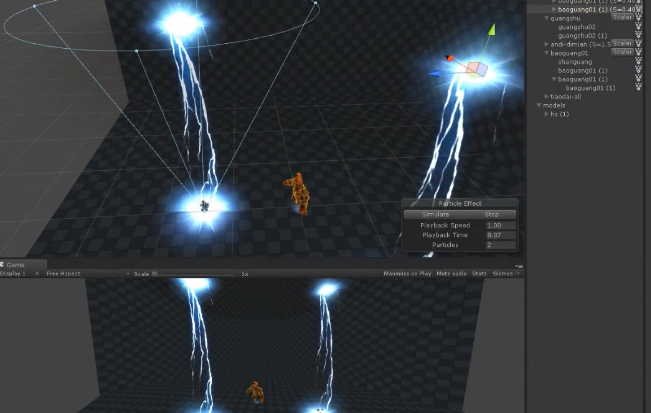
Task: Open the Free Aspect dropdown
Action: [x=87, y=274]
